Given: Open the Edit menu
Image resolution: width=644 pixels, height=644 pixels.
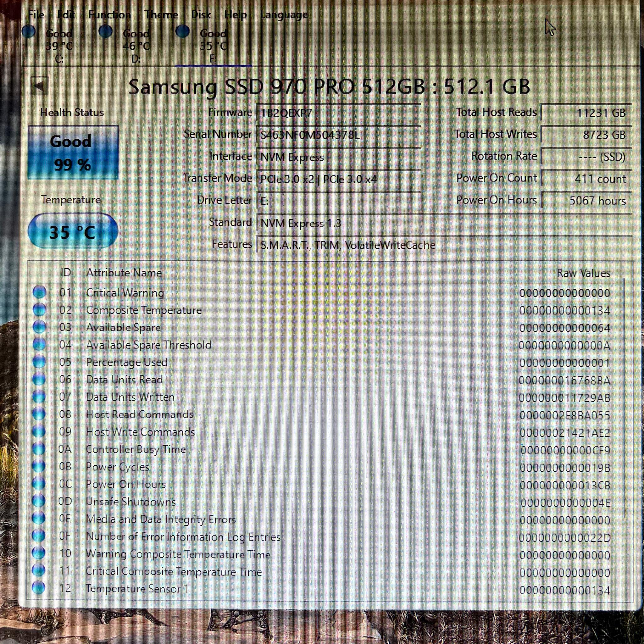Looking at the screenshot, I should coord(66,15).
